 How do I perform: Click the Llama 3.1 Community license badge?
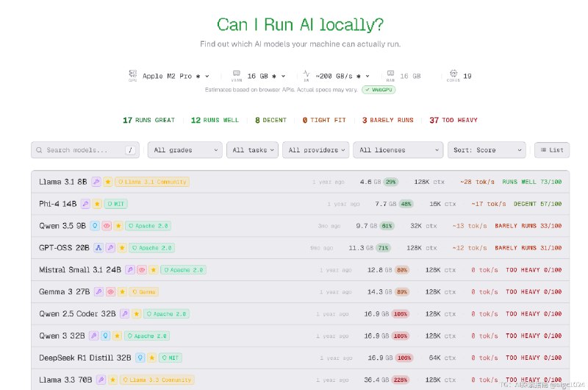pos(152,182)
